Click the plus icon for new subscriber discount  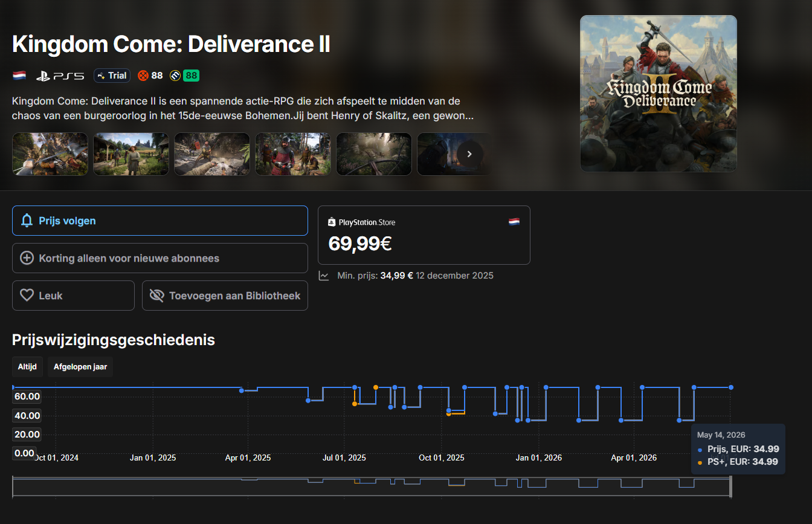click(x=27, y=258)
